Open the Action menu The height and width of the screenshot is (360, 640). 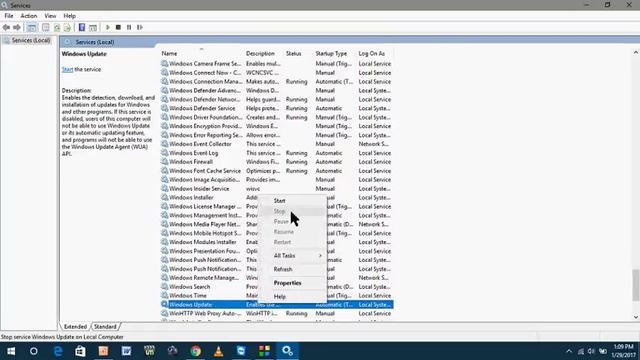click(x=29, y=16)
